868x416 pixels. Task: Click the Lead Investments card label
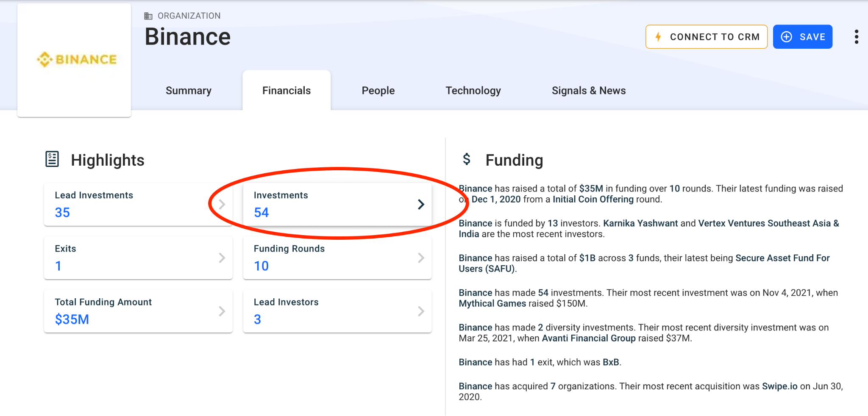pos(94,195)
